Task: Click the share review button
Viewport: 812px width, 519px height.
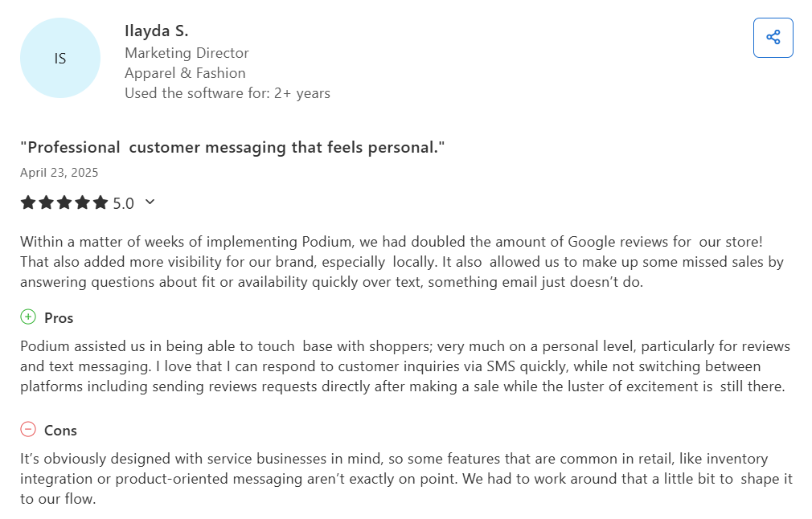Action: click(773, 38)
